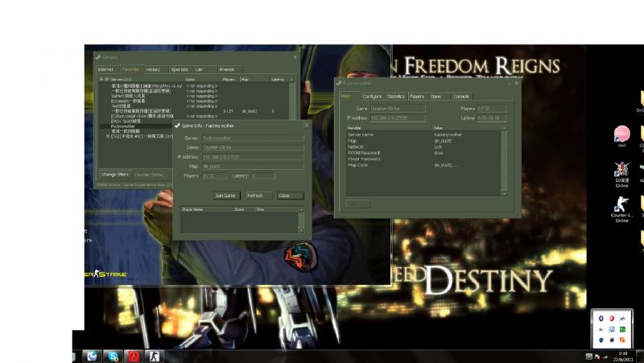Click Steam logo in Game Info title bar

coord(177,126)
